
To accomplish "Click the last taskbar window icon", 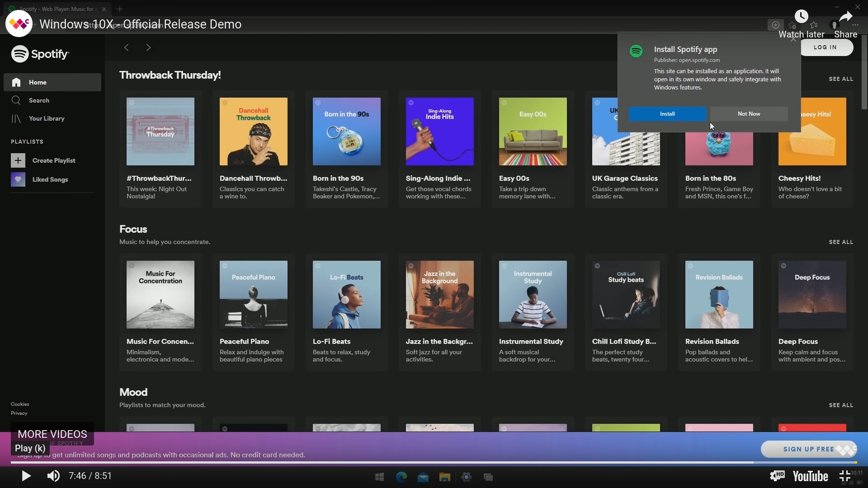I will click(x=488, y=477).
